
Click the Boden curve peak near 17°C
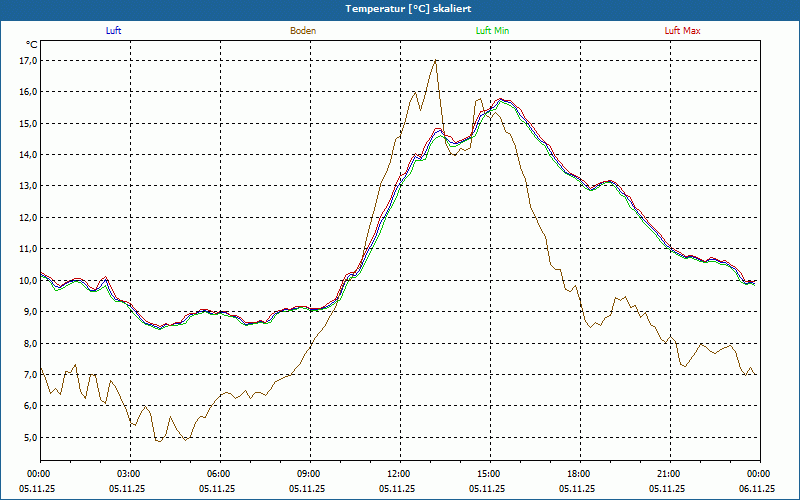435,61
